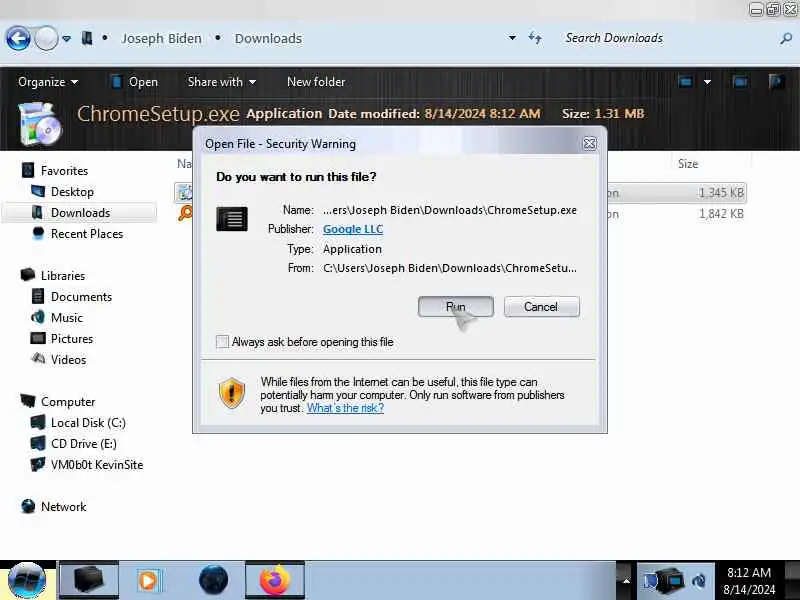This screenshot has width=800, height=600.
Task: Select Recent Places under Favorites
Action: click(78, 234)
